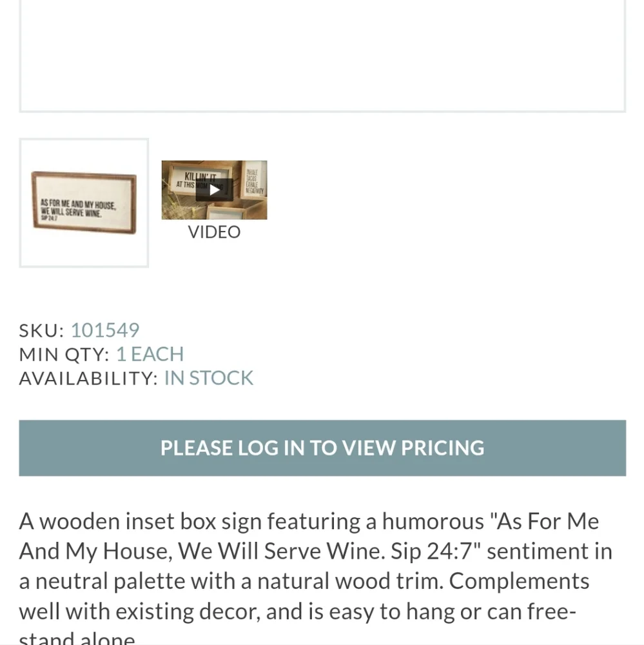Click the SKU number 101549
This screenshot has height=645, width=644.
105,330
